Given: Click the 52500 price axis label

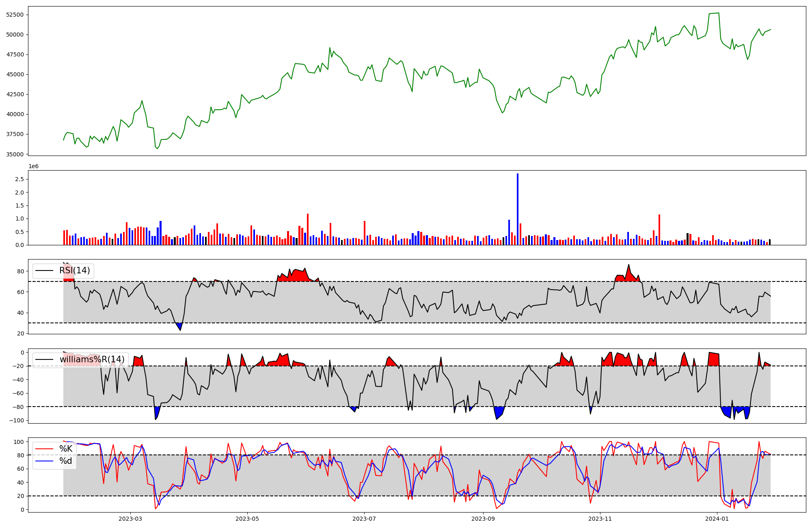Looking at the screenshot, I should click(x=15, y=15).
